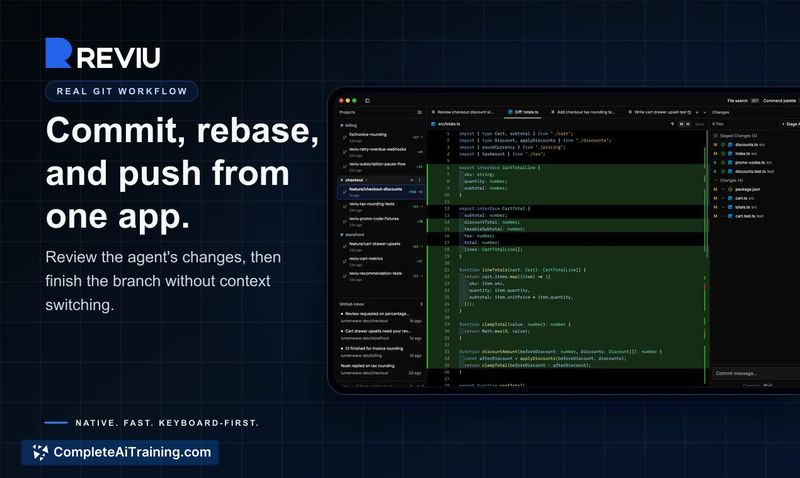Click the Commit message input field
800x478 pixels.
coord(756,373)
